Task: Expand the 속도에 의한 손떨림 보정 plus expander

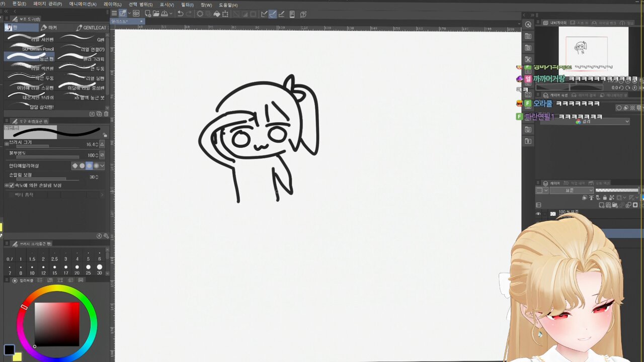Action: (x=7, y=186)
